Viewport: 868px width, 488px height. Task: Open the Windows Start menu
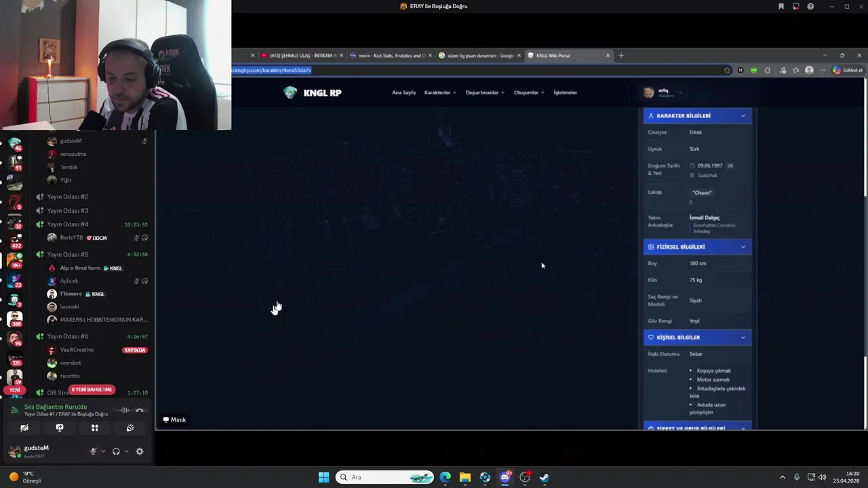point(323,477)
